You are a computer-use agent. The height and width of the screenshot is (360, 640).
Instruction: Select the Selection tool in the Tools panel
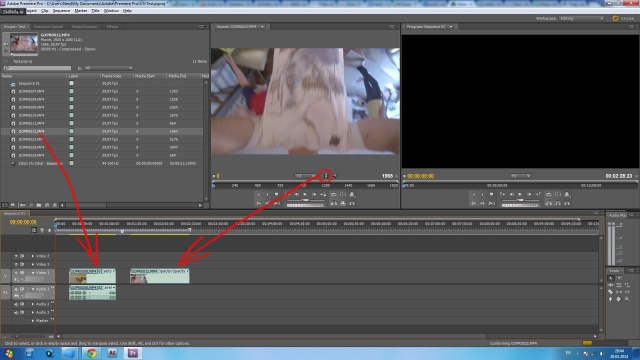coord(611,278)
